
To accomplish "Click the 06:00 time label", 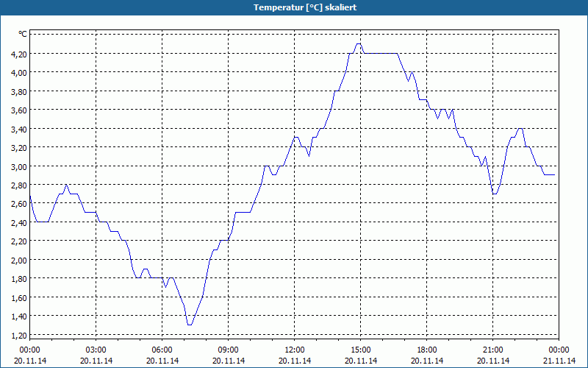I will coord(162,350).
